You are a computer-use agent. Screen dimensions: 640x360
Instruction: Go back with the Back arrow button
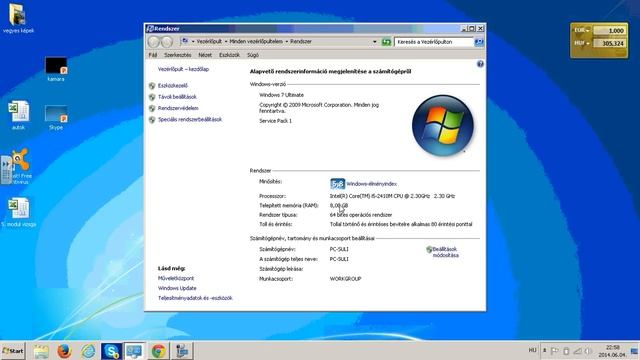(x=154, y=42)
